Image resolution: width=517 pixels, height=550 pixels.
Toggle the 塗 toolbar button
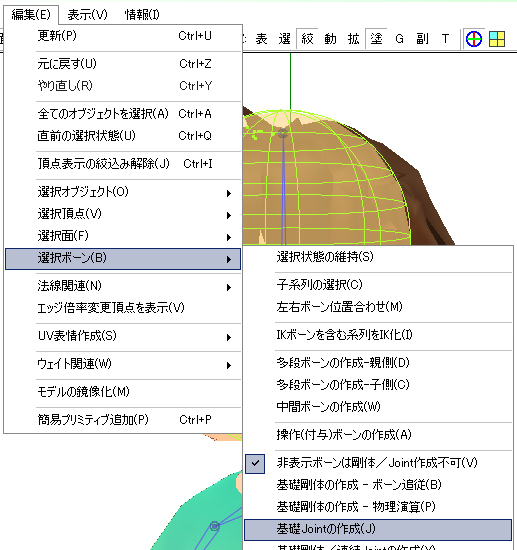[376, 39]
